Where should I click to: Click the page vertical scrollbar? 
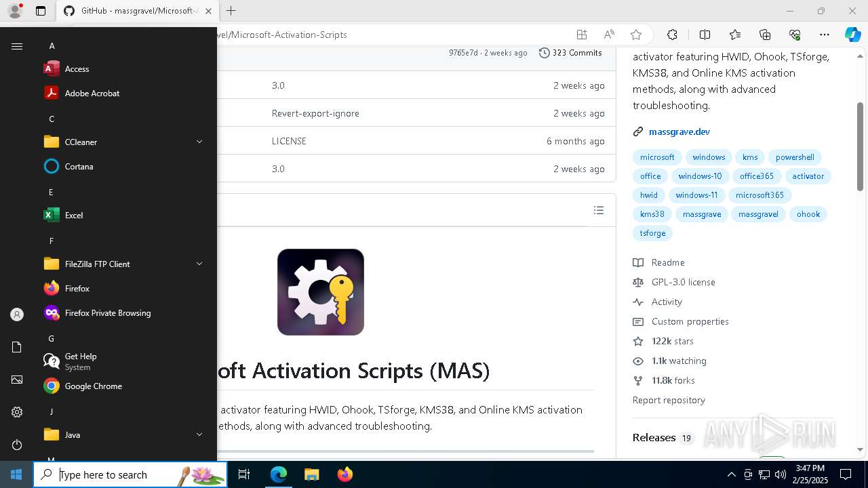[861, 146]
